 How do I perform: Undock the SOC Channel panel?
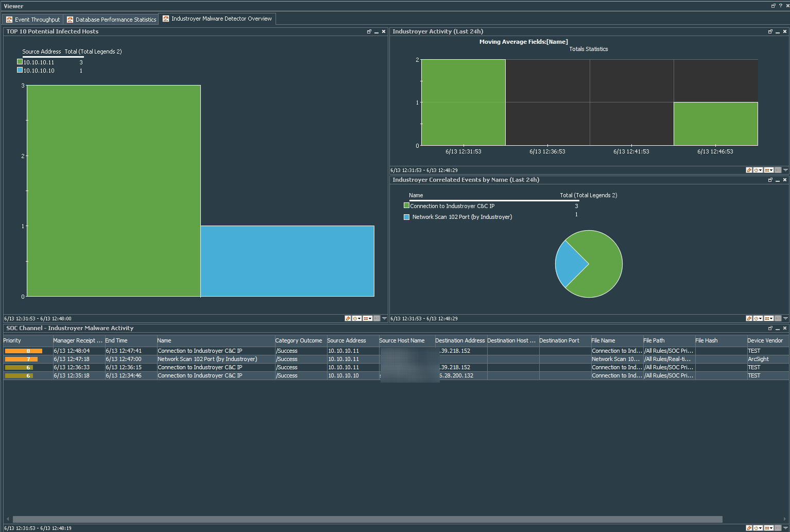click(x=770, y=328)
